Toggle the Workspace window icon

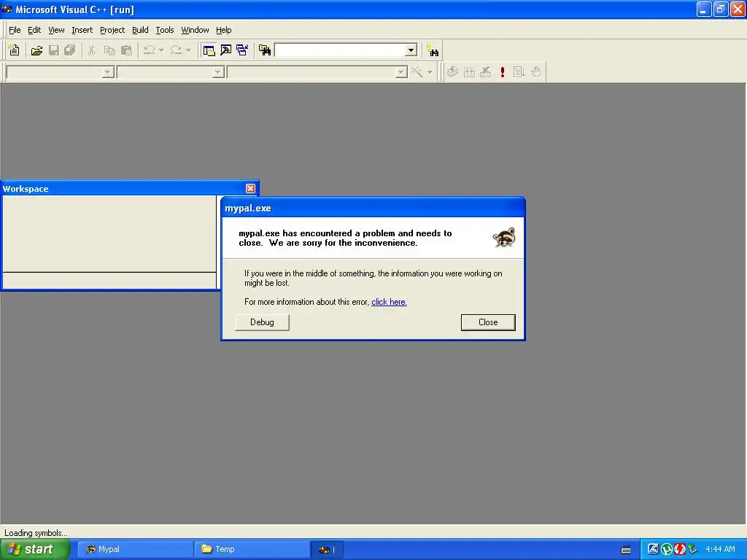point(209,50)
